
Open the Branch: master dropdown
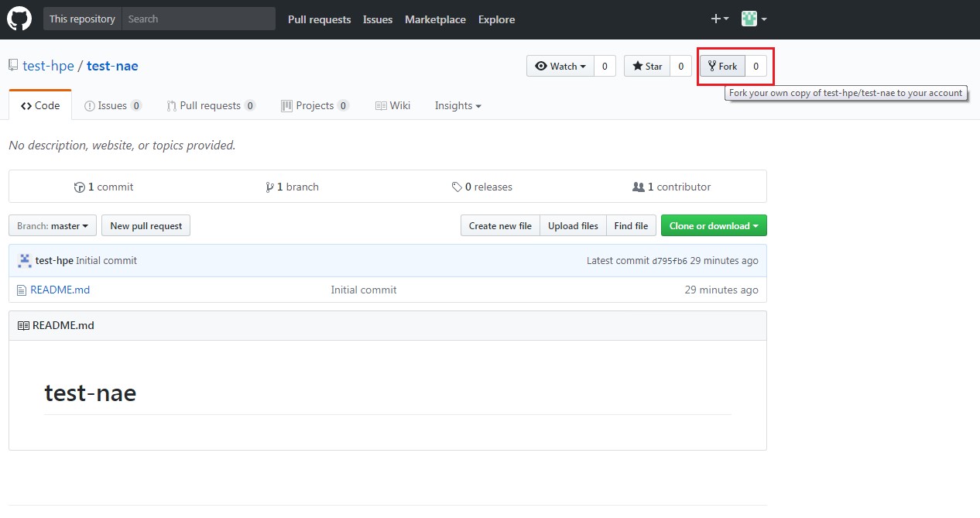[53, 226]
